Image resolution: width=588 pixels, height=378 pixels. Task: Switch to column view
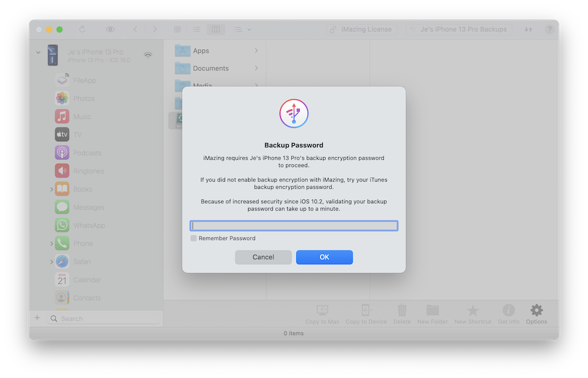[x=216, y=29]
